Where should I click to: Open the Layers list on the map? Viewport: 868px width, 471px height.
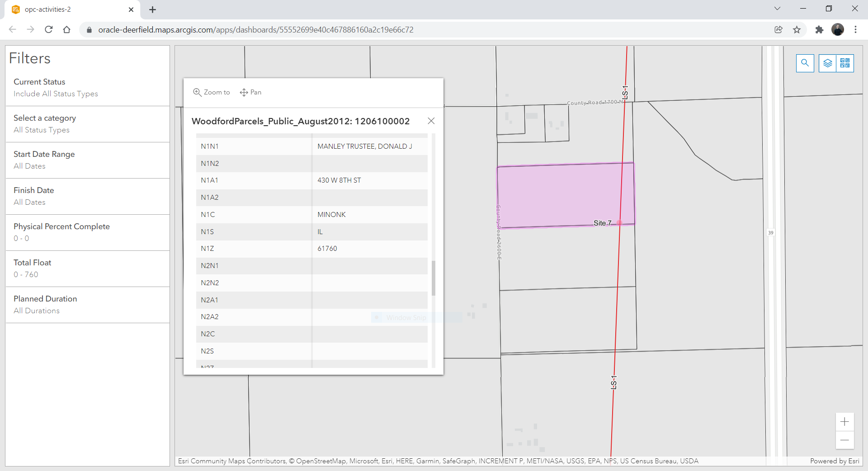(827, 63)
